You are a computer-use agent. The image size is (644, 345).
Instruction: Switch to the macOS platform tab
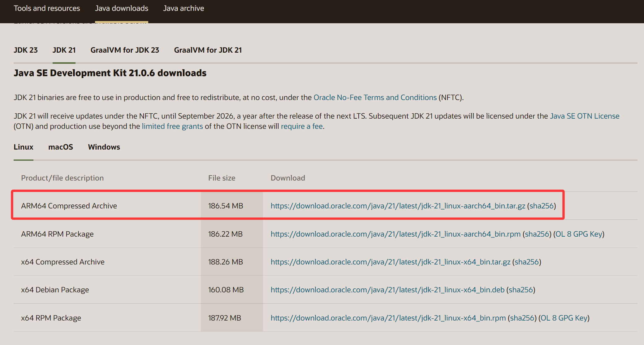[x=61, y=147]
